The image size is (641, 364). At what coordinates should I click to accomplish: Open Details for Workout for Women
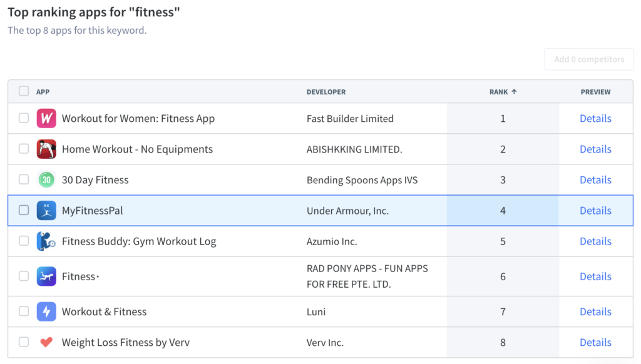tap(596, 118)
